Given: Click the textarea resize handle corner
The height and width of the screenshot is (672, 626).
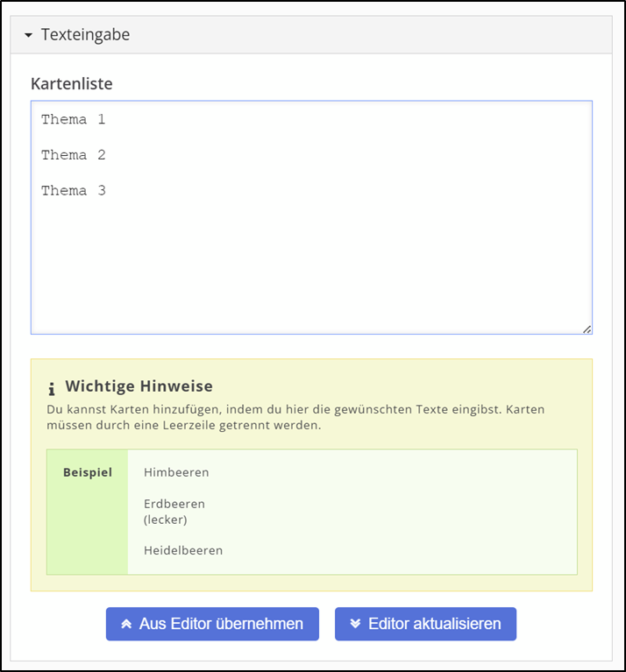Looking at the screenshot, I should coord(587,329).
